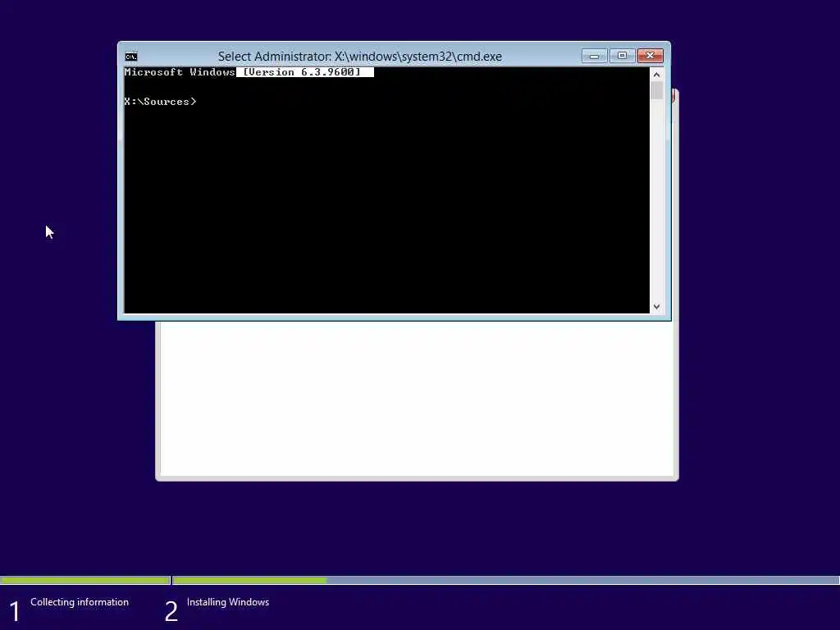The width and height of the screenshot is (840, 630).
Task: Click the scrollbar up arrow in cmd
Action: pyautogui.click(x=657, y=75)
